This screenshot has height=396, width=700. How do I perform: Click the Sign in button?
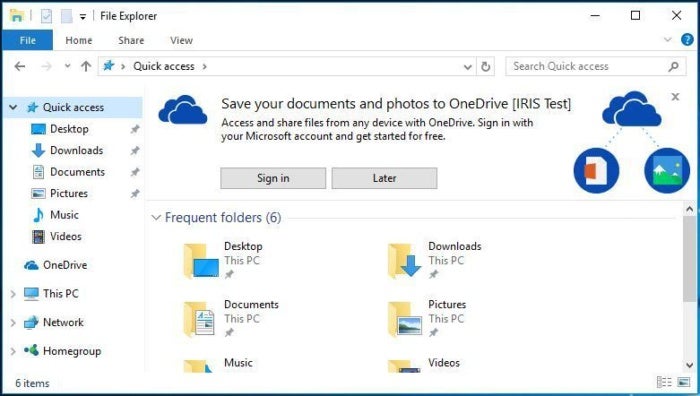point(273,178)
